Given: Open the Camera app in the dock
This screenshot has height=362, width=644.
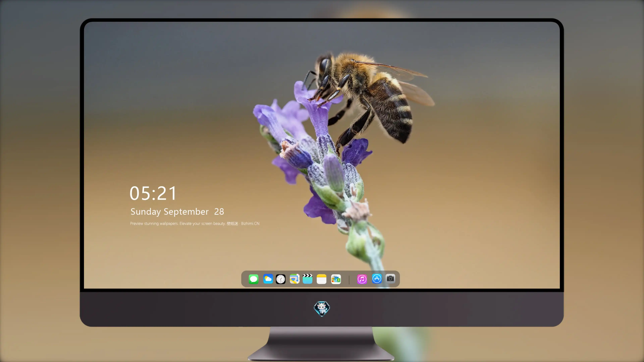Looking at the screenshot, I should coord(390,279).
